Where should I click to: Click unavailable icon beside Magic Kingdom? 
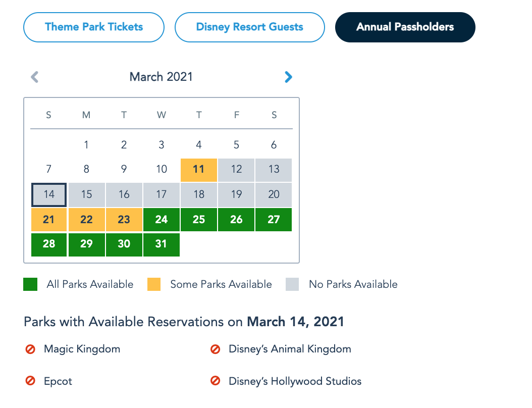point(30,349)
